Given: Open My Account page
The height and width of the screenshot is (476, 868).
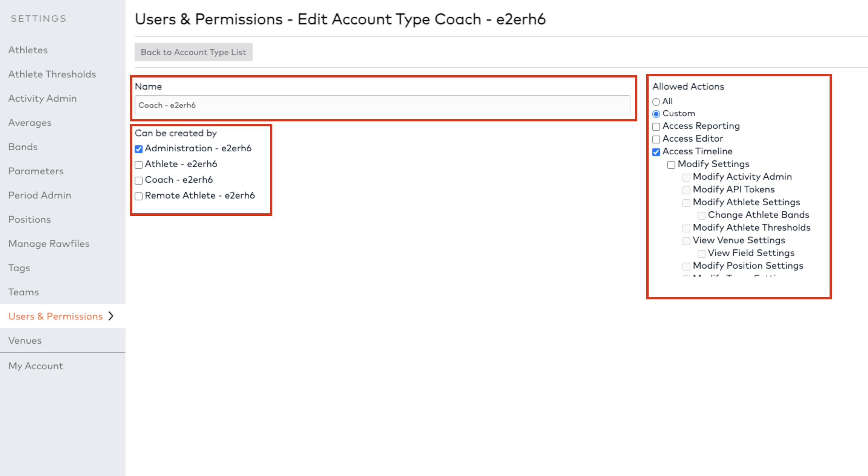Looking at the screenshot, I should tap(36, 366).
